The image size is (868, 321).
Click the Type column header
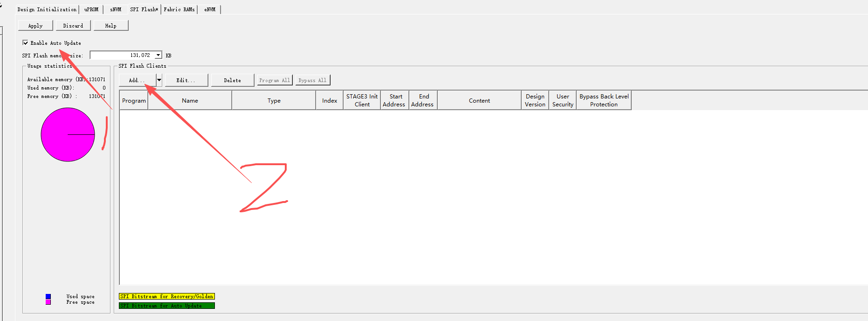coord(274,100)
